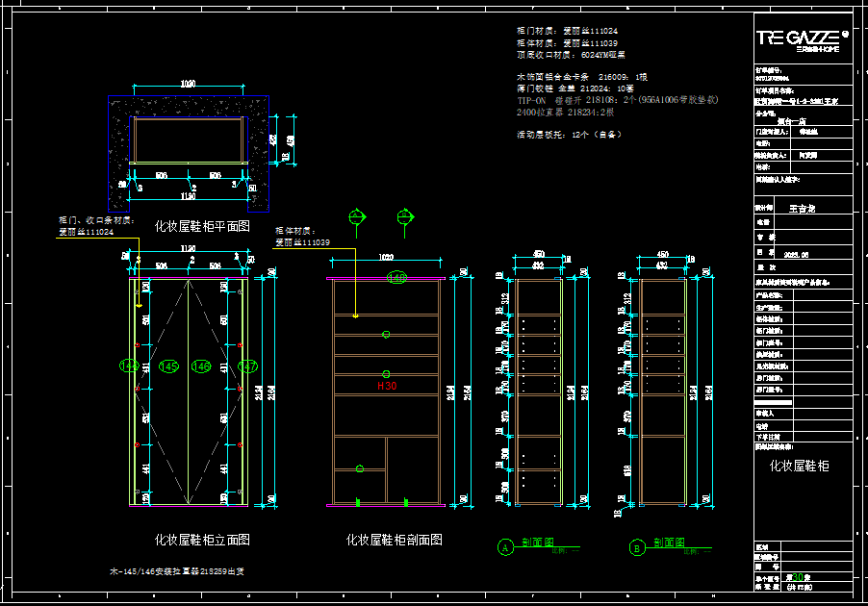Viewport: 868px width, 606px height.
Task: Select the TIP-ON 碰碰开 218108 note
Action: (618, 100)
